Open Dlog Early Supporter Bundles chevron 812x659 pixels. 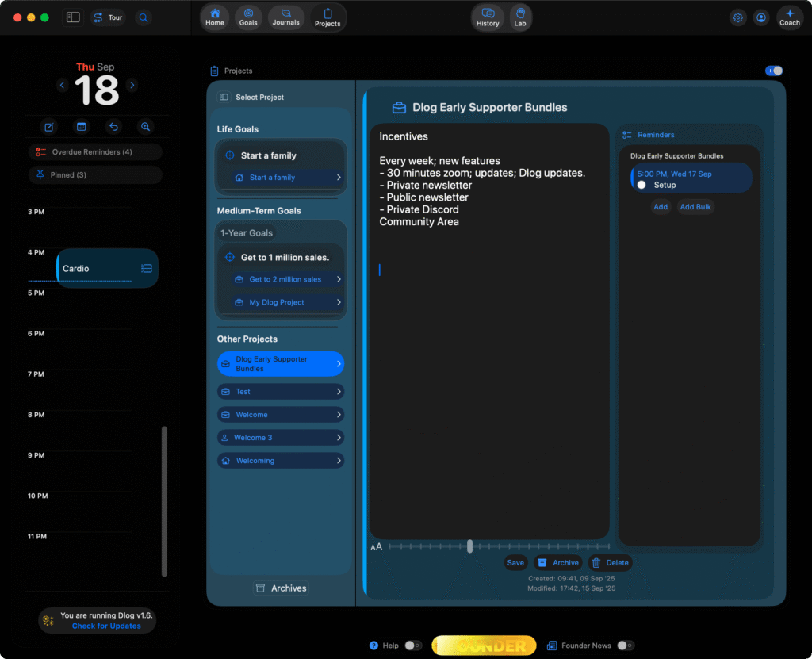(339, 364)
